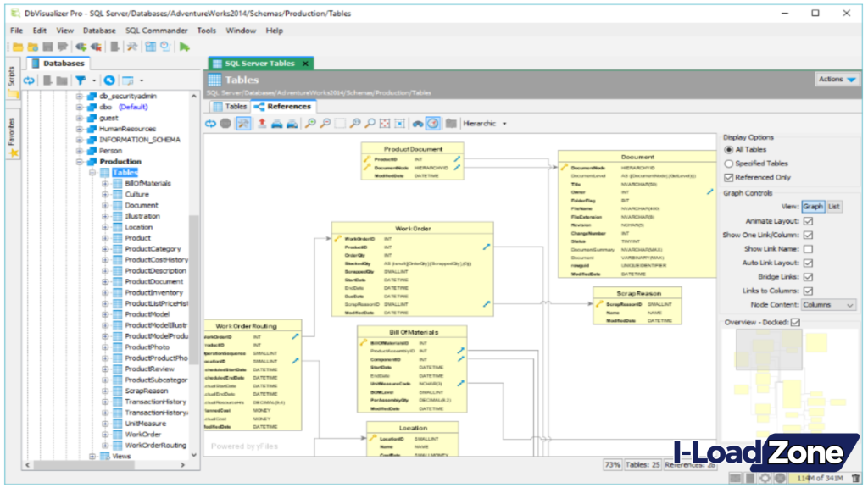Select the All Tables radio button
The width and height of the screenshot is (868, 488).
pyautogui.click(x=728, y=150)
